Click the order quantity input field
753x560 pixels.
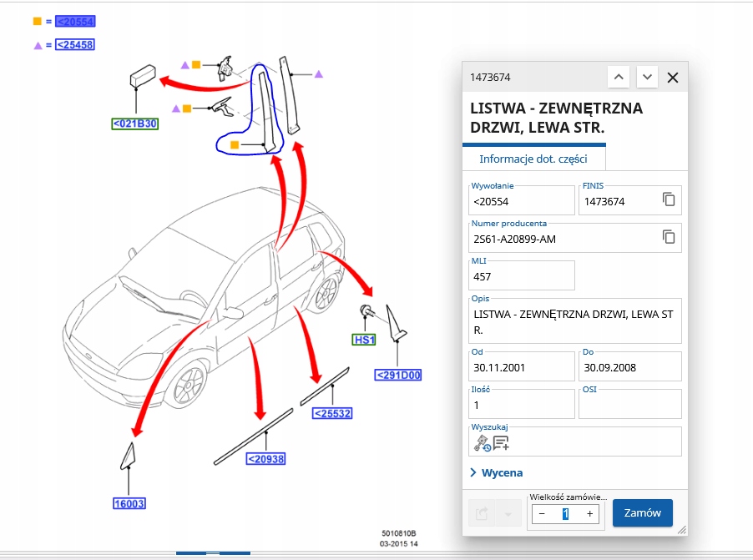[566, 514]
